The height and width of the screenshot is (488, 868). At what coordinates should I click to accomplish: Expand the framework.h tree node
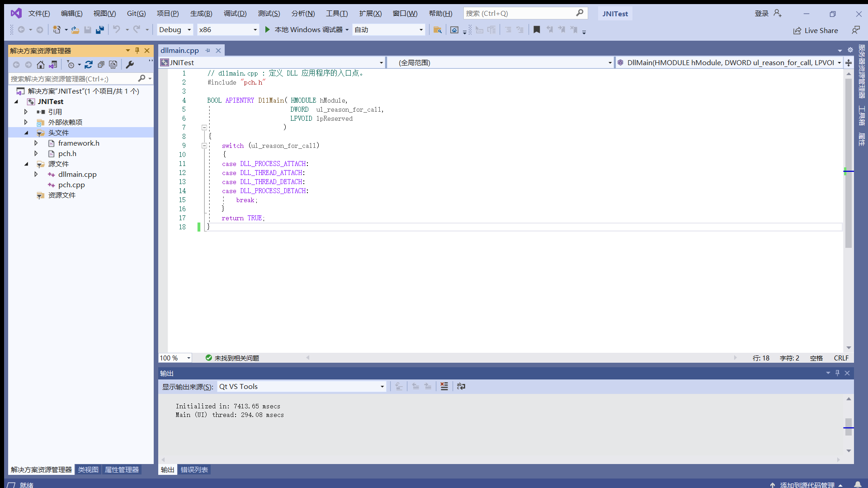click(x=36, y=143)
